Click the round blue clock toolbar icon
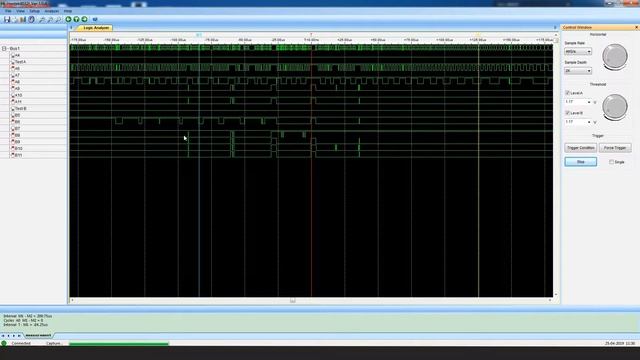 click(31, 19)
